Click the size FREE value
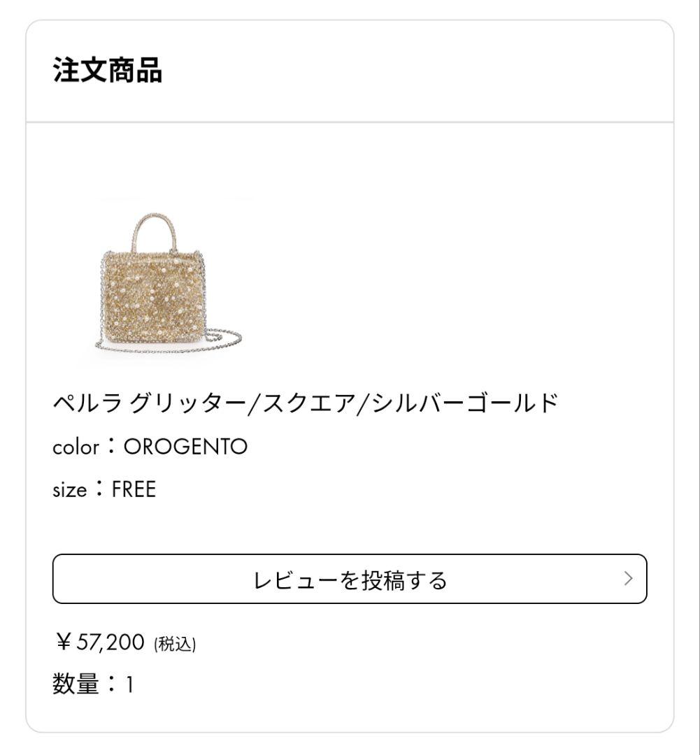 pos(135,489)
